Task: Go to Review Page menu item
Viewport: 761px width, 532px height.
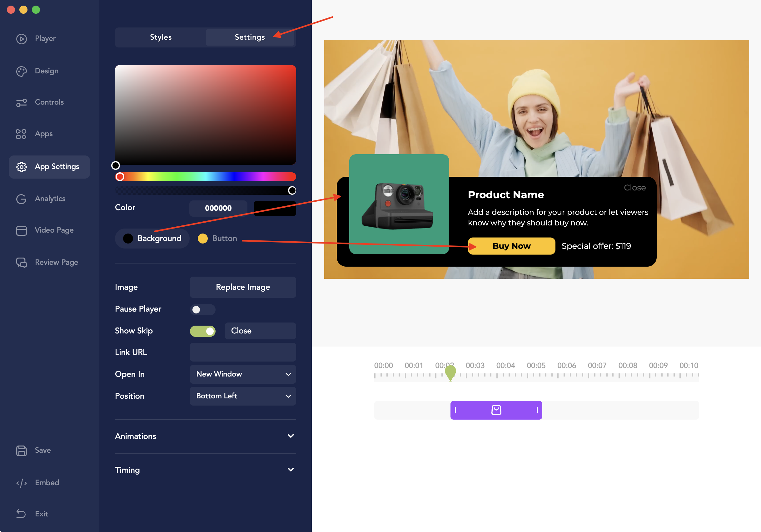Action: 57,262
